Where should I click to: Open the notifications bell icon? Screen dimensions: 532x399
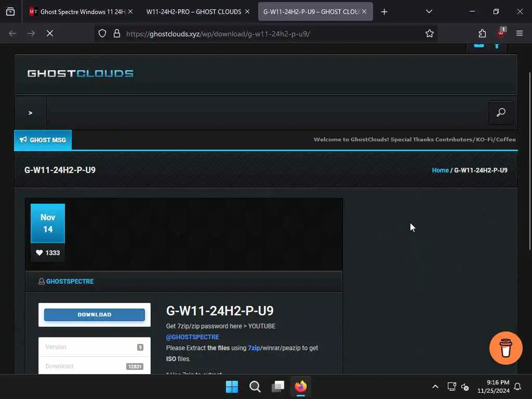(517, 387)
